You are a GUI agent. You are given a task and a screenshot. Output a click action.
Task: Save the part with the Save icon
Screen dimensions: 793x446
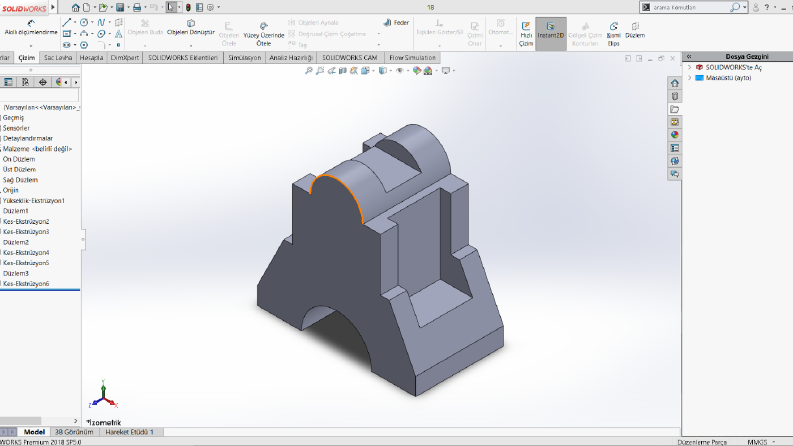pos(120,7)
